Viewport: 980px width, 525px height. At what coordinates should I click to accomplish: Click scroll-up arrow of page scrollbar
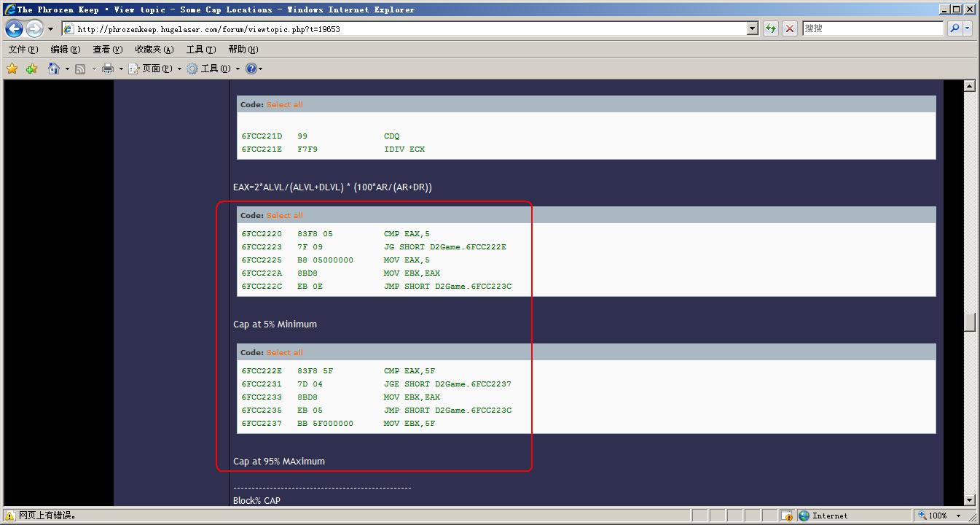tap(969, 86)
